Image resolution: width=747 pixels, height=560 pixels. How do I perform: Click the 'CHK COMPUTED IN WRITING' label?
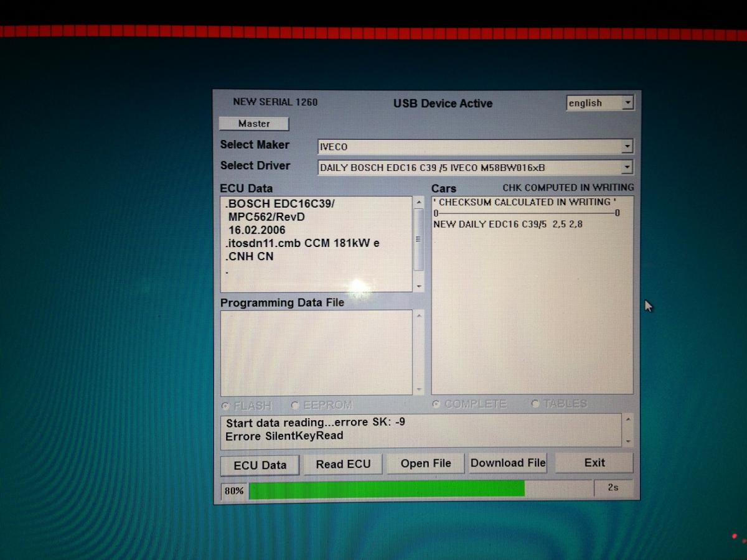click(x=568, y=187)
